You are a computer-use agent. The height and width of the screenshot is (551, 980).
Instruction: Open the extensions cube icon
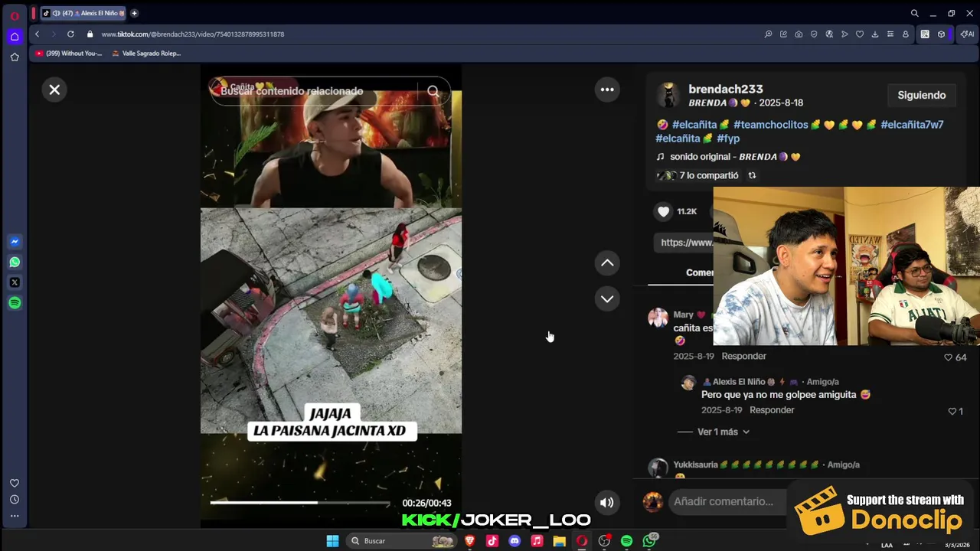[941, 34]
